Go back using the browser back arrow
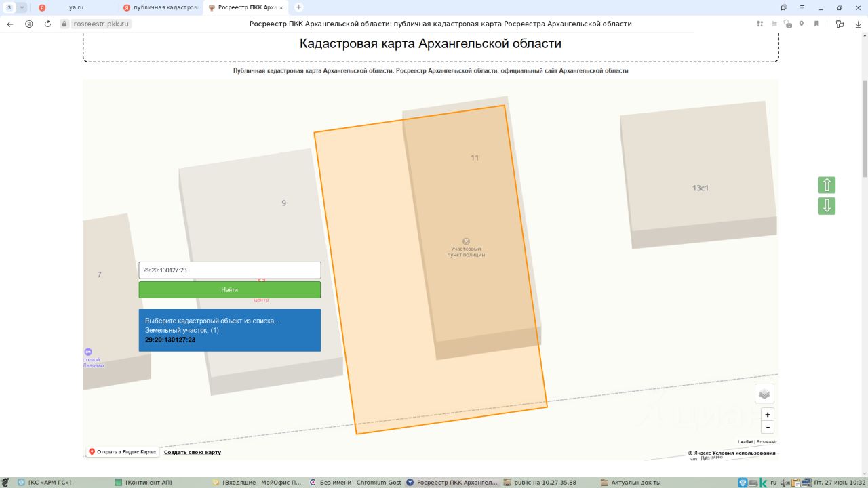The width and height of the screenshot is (868, 488). [x=10, y=24]
